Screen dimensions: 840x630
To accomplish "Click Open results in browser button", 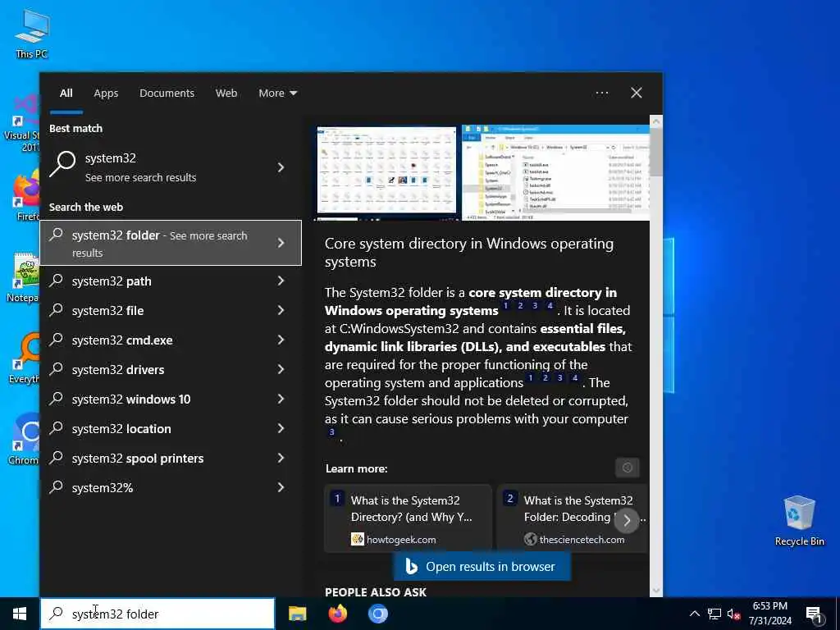I will pyautogui.click(x=482, y=566).
